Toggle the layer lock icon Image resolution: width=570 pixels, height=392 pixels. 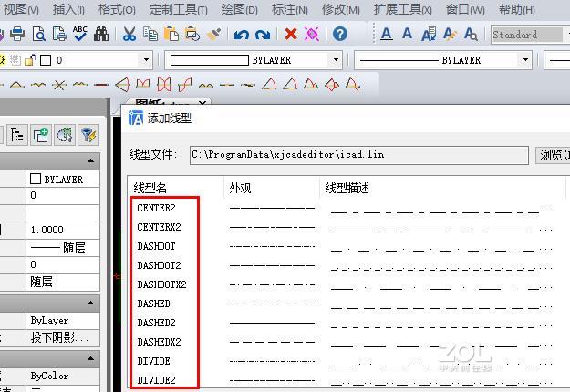(x=30, y=60)
